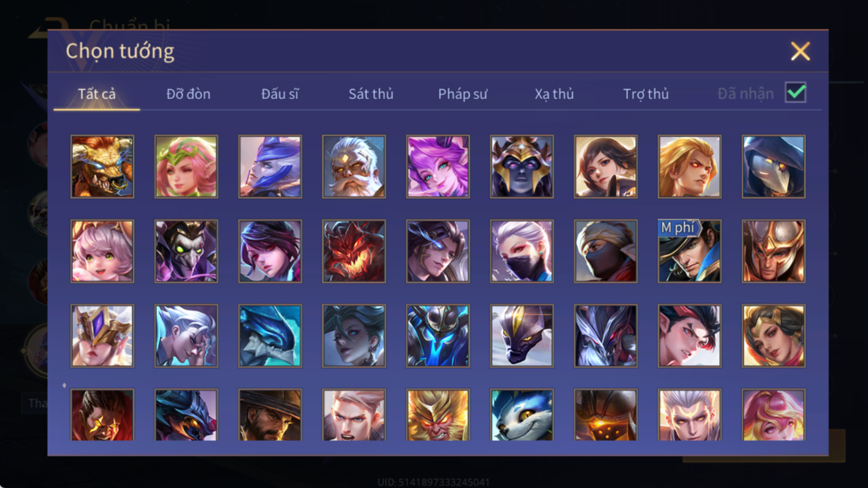Select the blue wolf cartoon hero
The width and height of the screenshot is (868, 488).
[x=522, y=415]
